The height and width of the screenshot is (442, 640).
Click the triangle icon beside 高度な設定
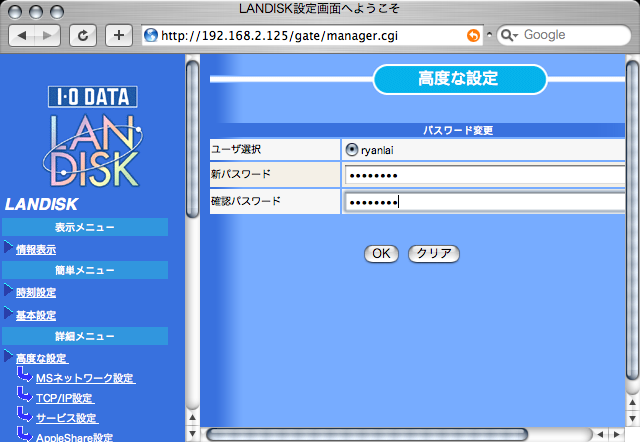(8, 355)
